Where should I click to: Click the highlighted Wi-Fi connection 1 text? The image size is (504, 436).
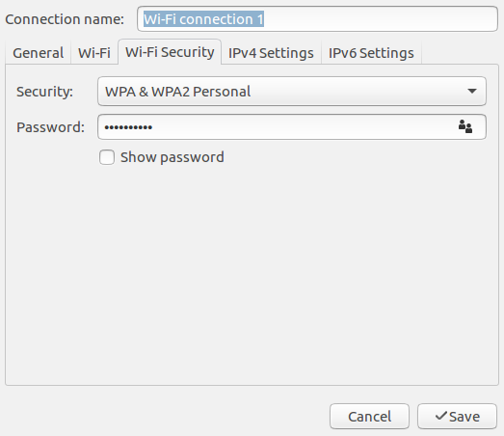pyautogui.click(x=203, y=19)
